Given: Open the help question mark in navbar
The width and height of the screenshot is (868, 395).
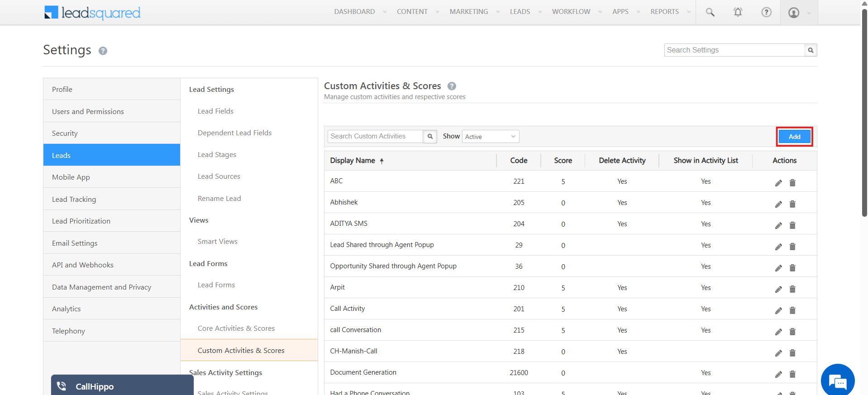Looking at the screenshot, I should (766, 12).
